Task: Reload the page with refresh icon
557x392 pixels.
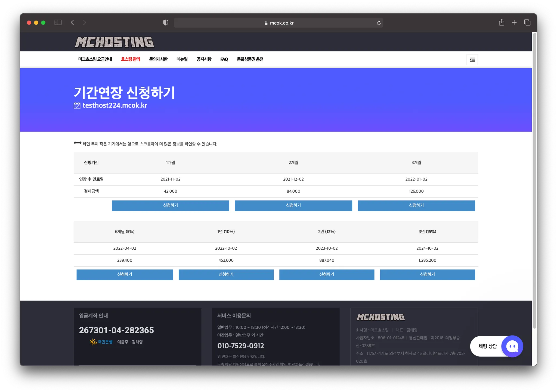Action: (379, 23)
